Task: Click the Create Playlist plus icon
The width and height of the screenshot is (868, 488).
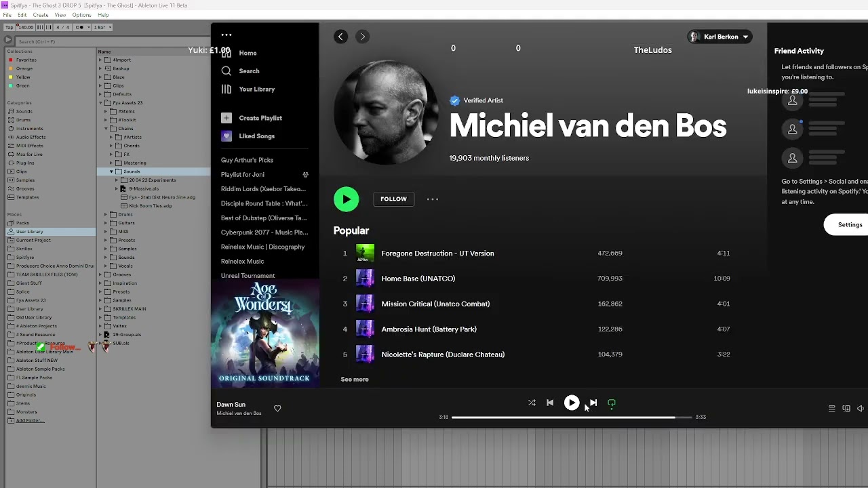Action: tap(226, 118)
